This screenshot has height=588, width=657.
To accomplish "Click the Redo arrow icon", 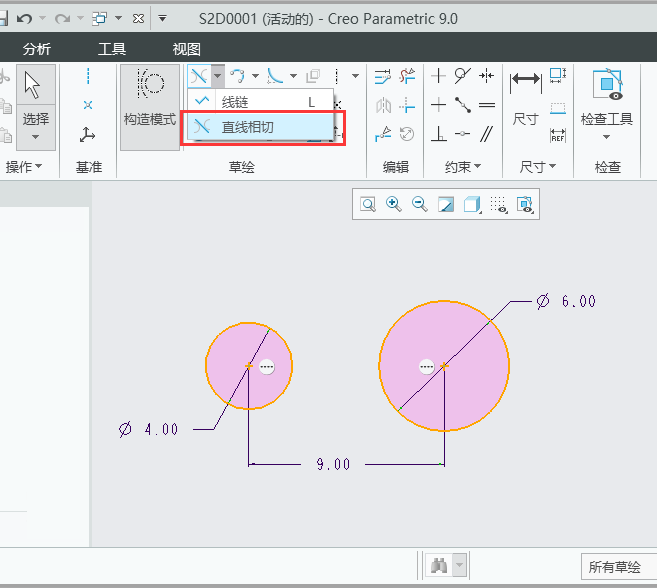I will (x=62, y=18).
